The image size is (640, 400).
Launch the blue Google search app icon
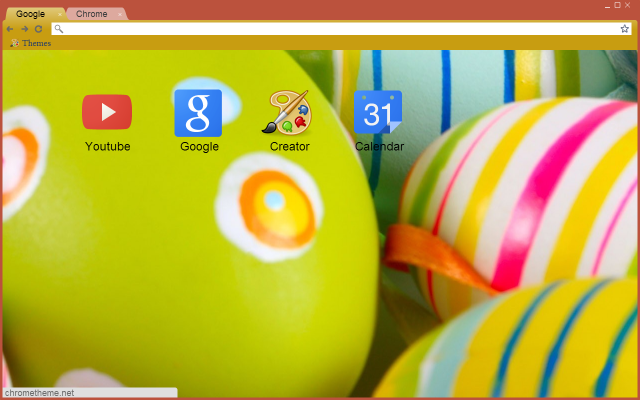click(198, 113)
